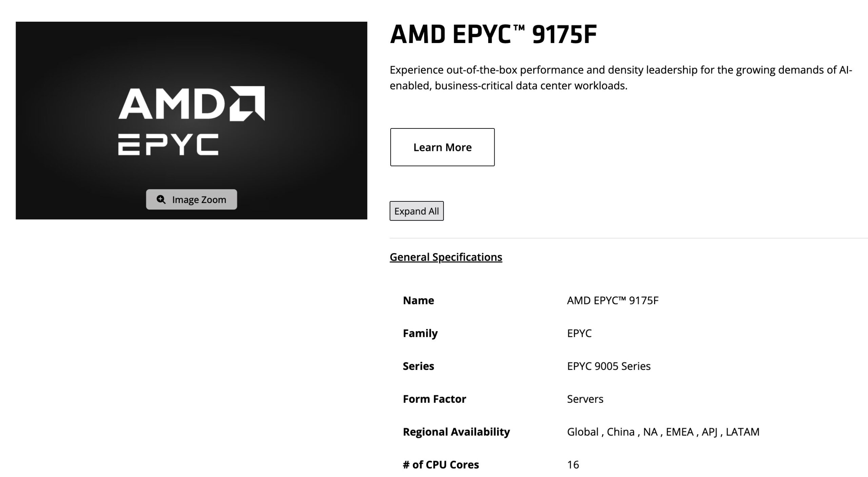The image size is (868, 477).
Task: Click the EPYC 9005 Series value
Action: (x=609, y=366)
